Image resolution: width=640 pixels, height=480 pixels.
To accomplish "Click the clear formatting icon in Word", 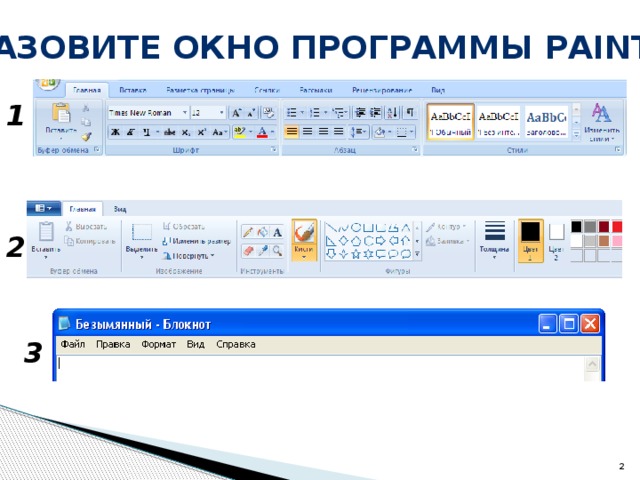I will click(269, 113).
